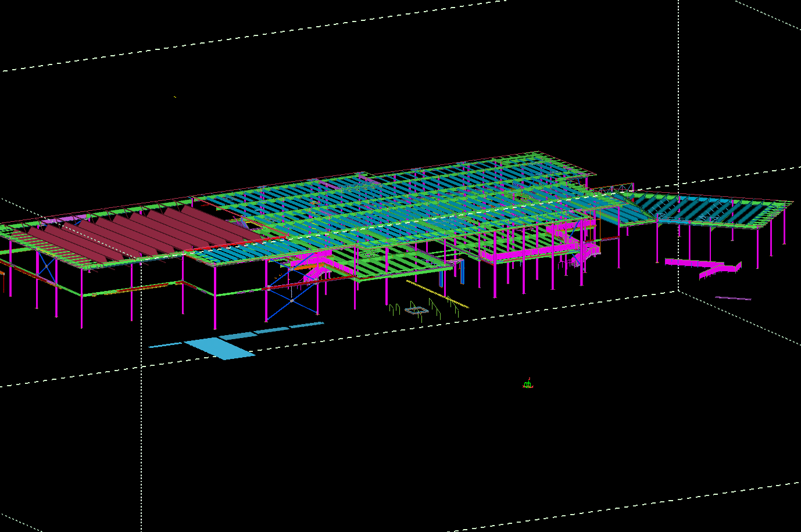Click the green floor framing platform at center
801x532 pixels.
(x=401, y=264)
